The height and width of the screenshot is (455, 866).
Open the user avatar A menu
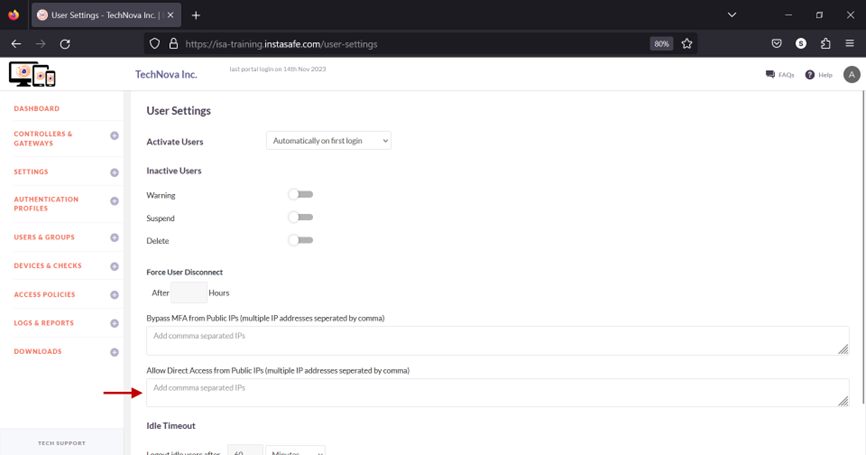[852, 75]
